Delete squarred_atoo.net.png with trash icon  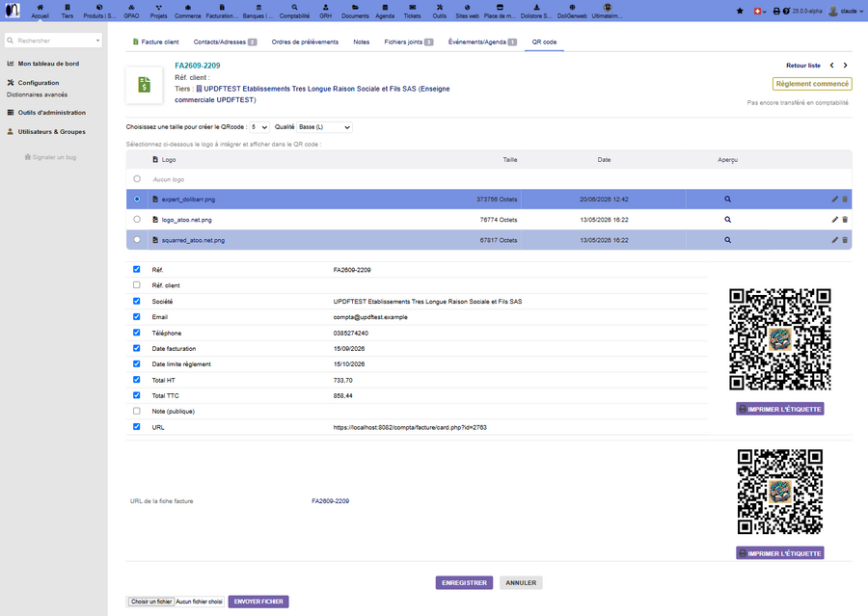point(845,240)
